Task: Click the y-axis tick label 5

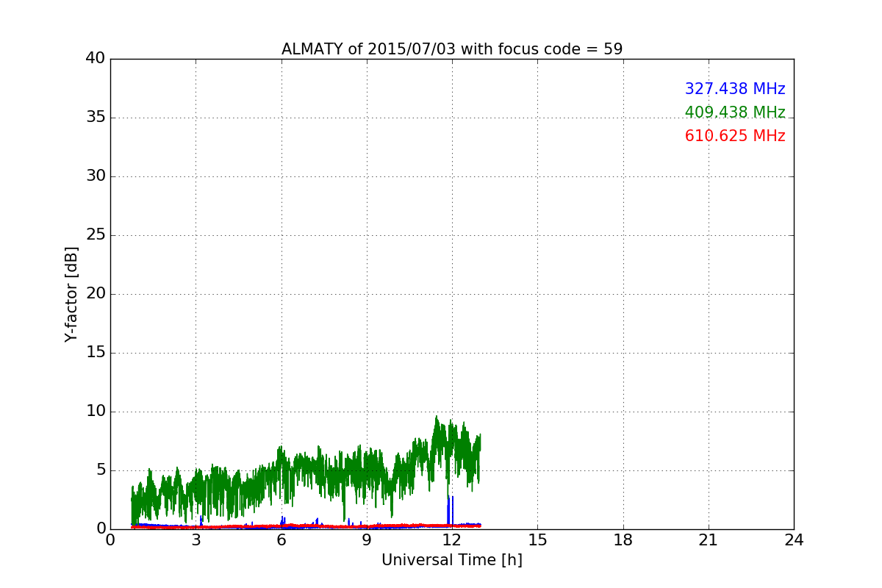Action: [101, 470]
